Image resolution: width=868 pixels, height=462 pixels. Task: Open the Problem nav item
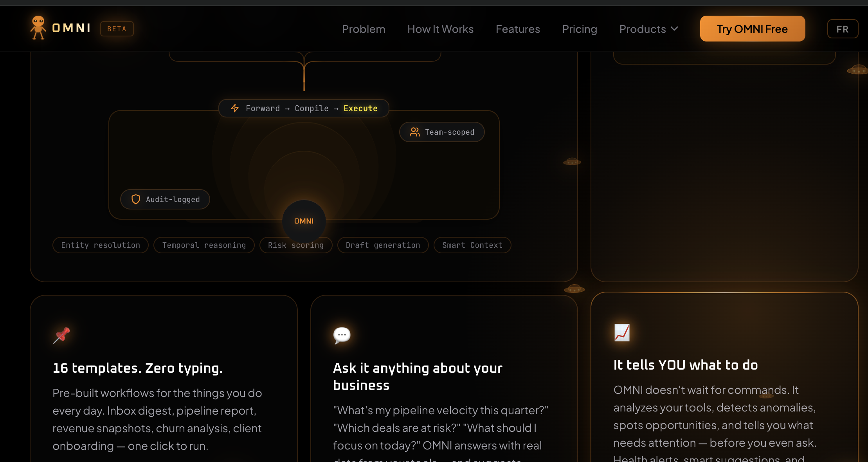tap(364, 29)
